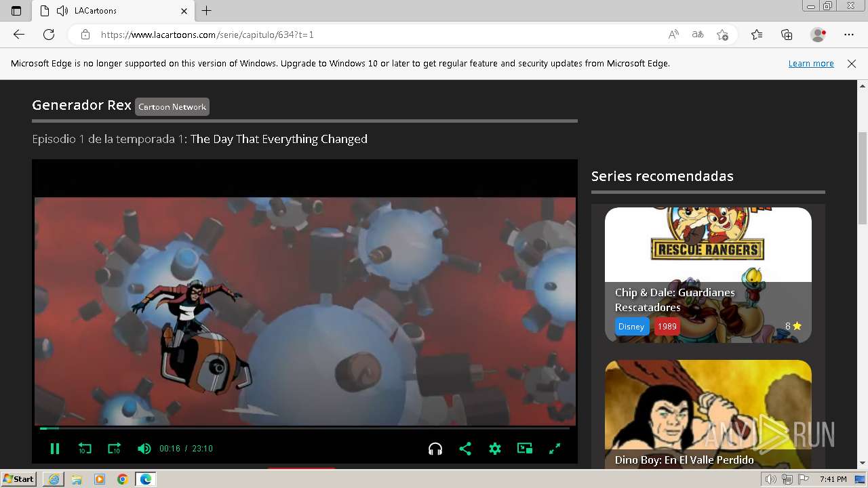
Task: Click the address bar URL
Action: [x=208, y=35]
